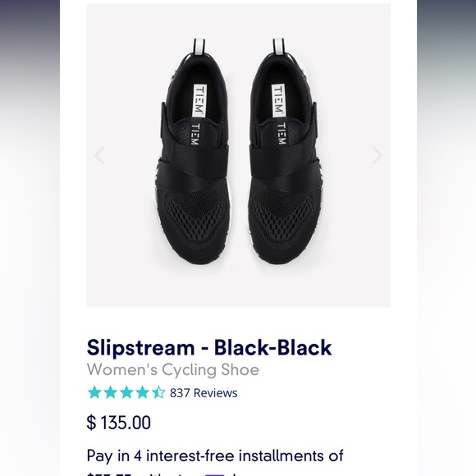Go to the previous product image arrow
The width and height of the screenshot is (476, 476).
coord(99,155)
